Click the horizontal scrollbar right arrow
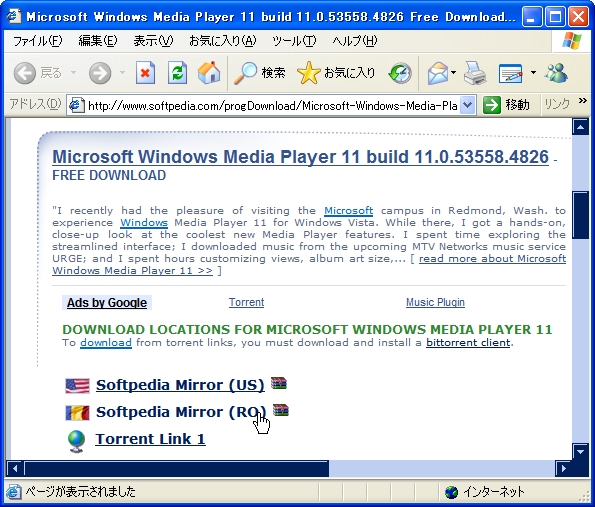Image resolution: width=595 pixels, height=507 pixels. coord(564,468)
